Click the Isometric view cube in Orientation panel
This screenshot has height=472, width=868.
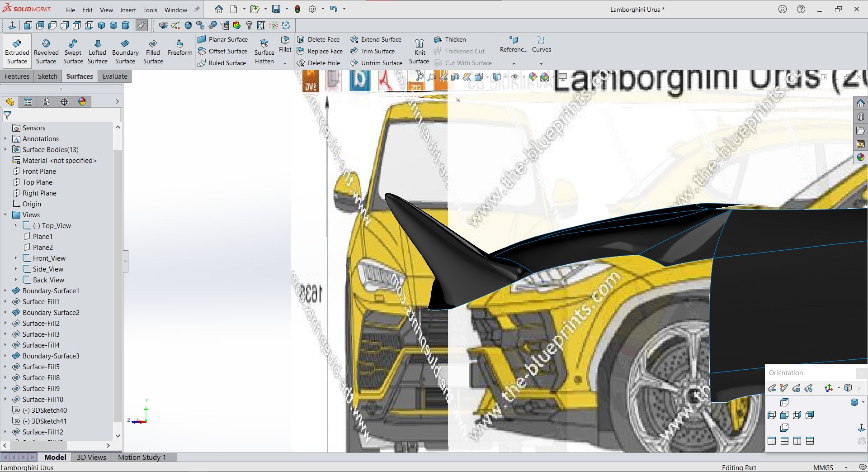pos(854,402)
